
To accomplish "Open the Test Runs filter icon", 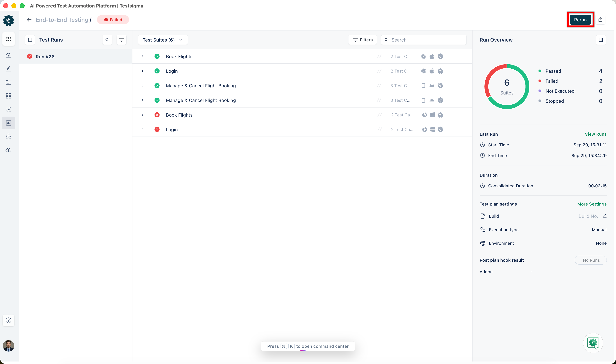I will coord(122,40).
